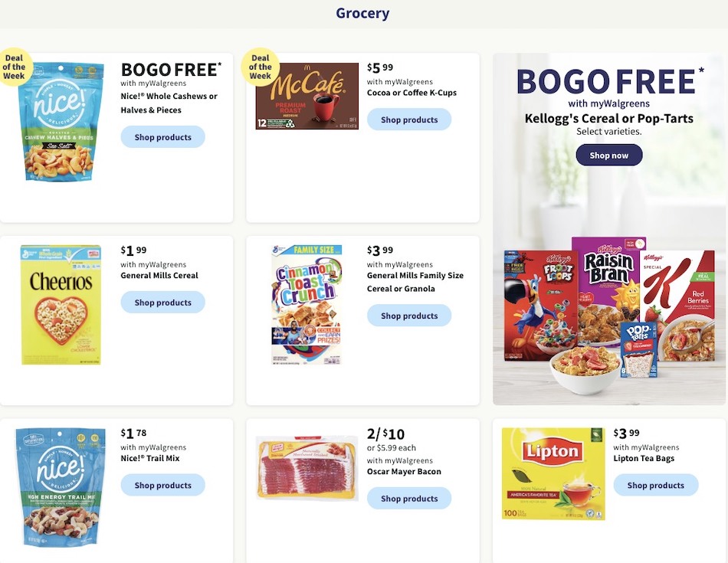This screenshot has width=728, height=563.
Task: Click the Grocery section heading
Action: (x=362, y=13)
